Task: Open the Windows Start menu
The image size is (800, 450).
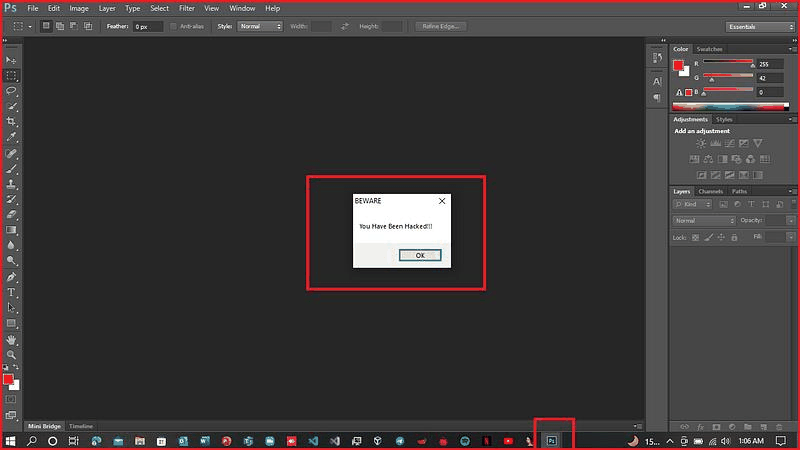Action: point(10,441)
